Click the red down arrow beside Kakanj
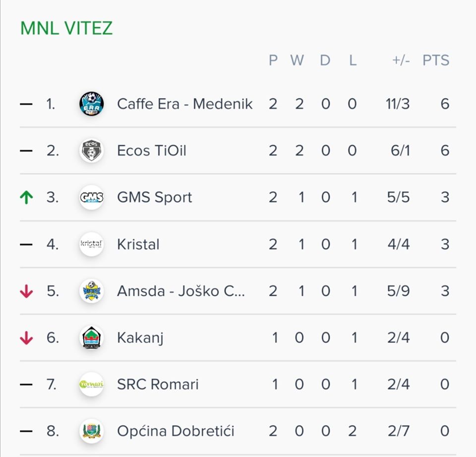The width and height of the screenshot is (476, 457). pyautogui.click(x=26, y=338)
